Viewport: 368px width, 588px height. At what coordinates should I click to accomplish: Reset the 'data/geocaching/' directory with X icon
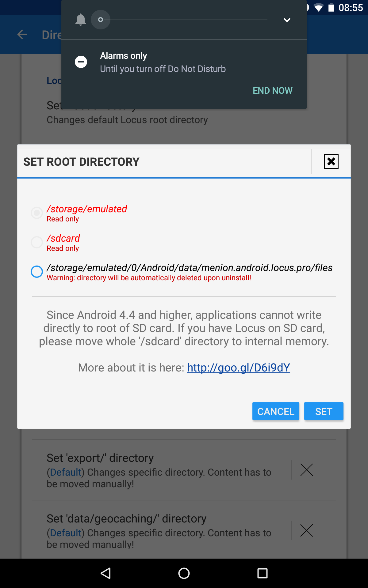[306, 530]
